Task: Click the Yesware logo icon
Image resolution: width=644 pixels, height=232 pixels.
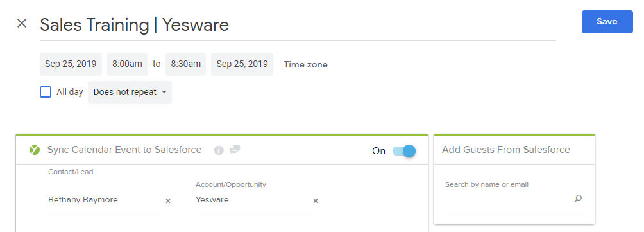Action: (35, 150)
